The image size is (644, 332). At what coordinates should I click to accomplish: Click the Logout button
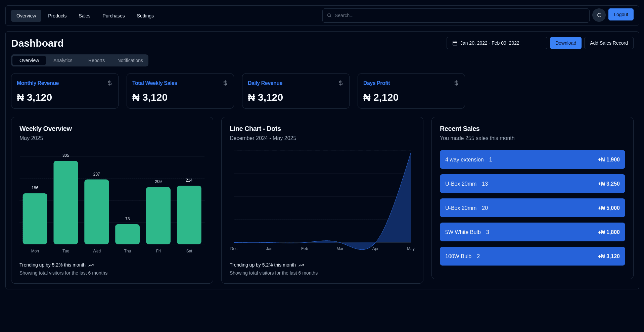pyautogui.click(x=620, y=14)
